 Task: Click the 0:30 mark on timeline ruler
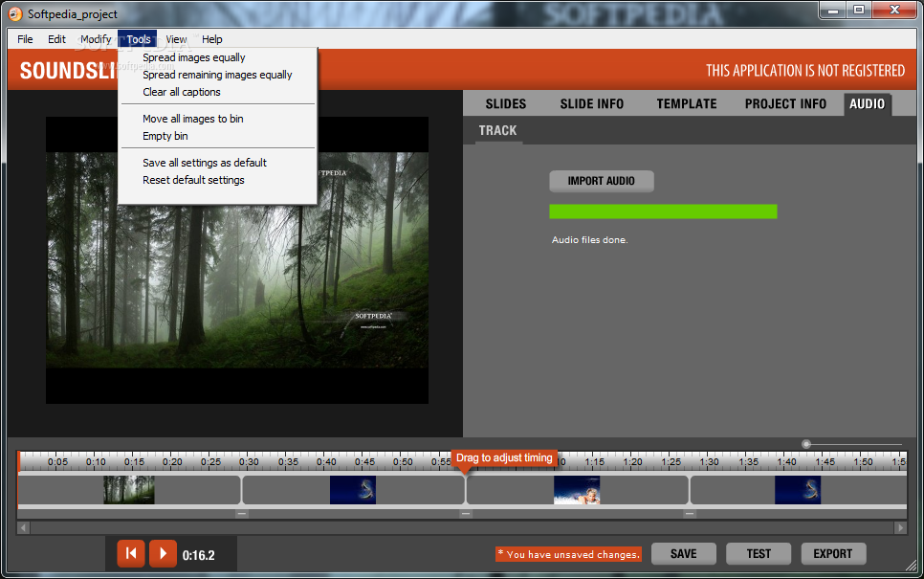(x=249, y=461)
